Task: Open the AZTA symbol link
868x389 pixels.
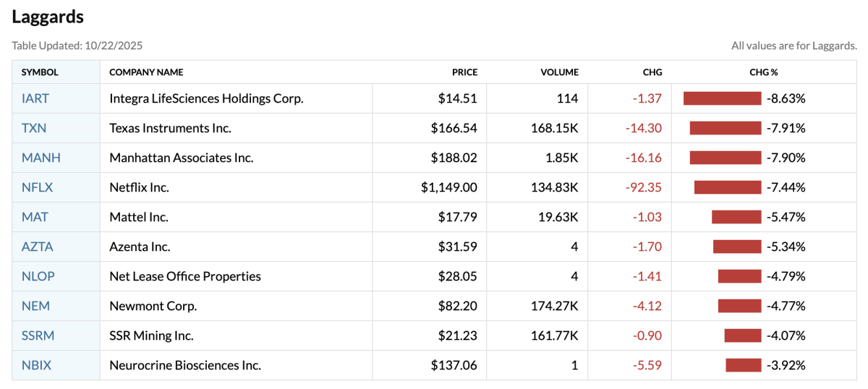Action: [38, 247]
